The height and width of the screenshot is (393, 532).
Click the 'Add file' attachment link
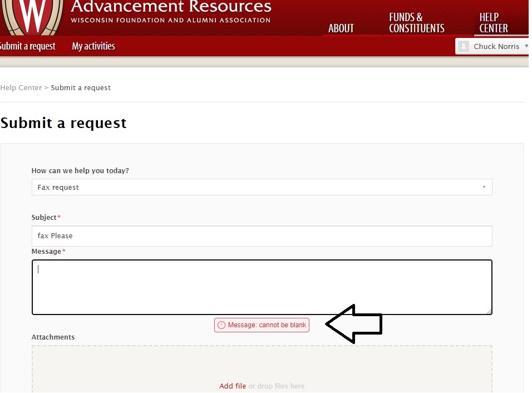click(x=233, y=386)
